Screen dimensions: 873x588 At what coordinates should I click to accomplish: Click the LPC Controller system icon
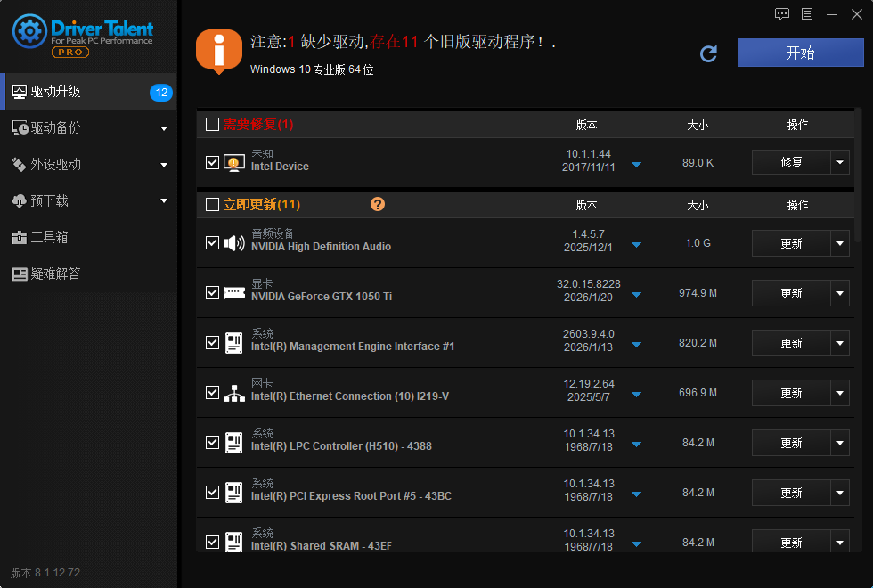click(233, 443)
